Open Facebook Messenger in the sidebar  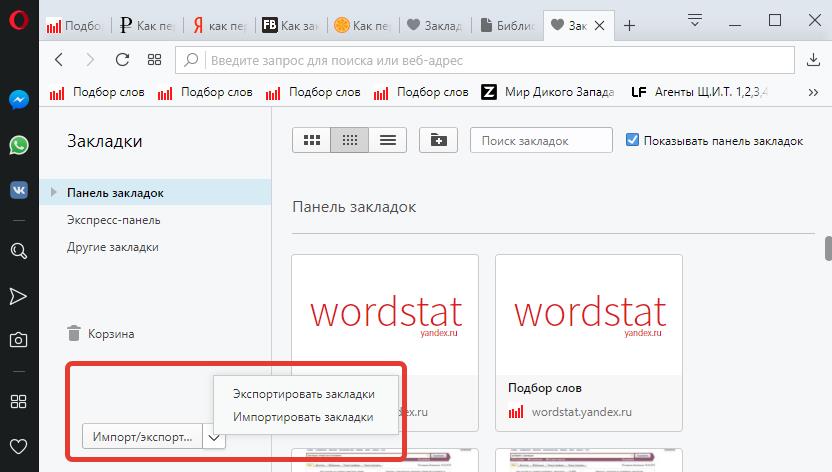point(18,100)
